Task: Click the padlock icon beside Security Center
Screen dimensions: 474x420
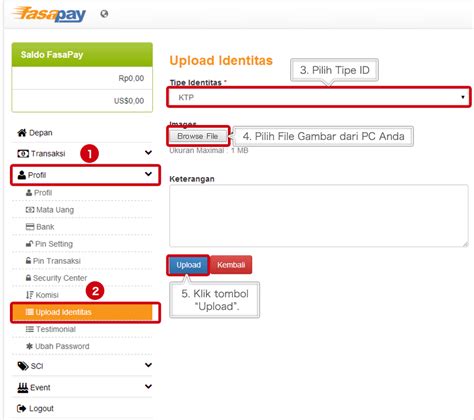Action: pos(29,278)
